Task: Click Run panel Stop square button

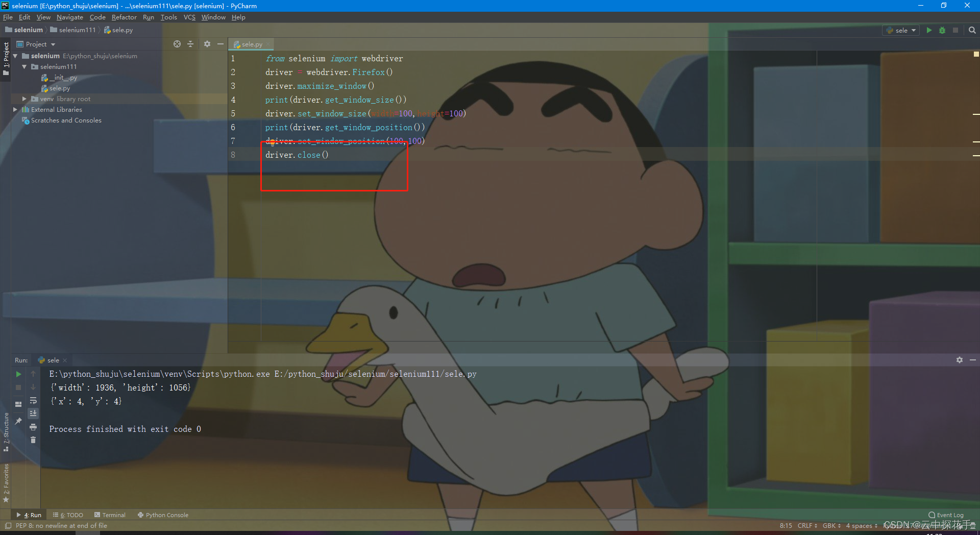Action: point(18,387)
